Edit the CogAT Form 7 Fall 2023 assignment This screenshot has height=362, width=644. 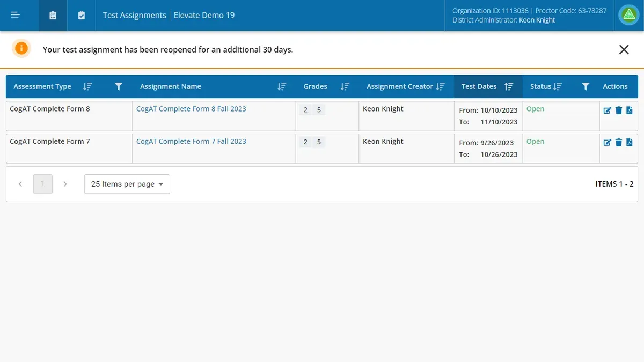[x=608, y=143]
